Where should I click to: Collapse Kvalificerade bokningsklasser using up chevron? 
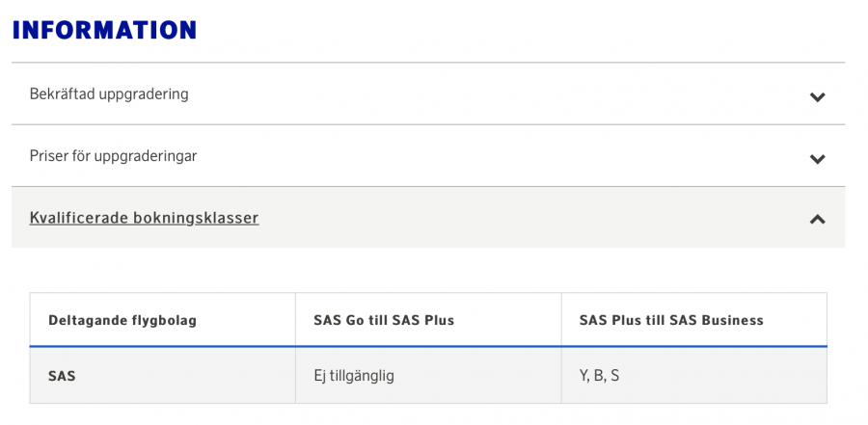pyautogui.click(x=817, y=219)
